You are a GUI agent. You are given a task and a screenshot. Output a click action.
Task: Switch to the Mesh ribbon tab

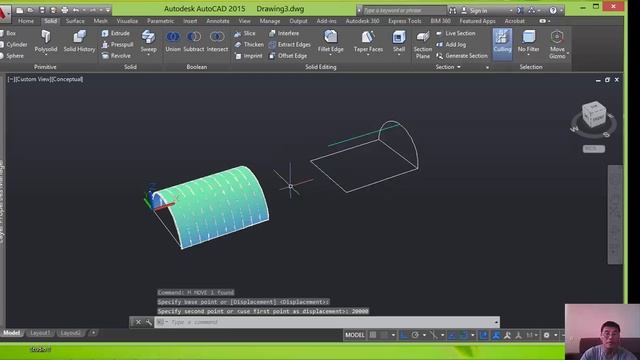coord(100,21)
